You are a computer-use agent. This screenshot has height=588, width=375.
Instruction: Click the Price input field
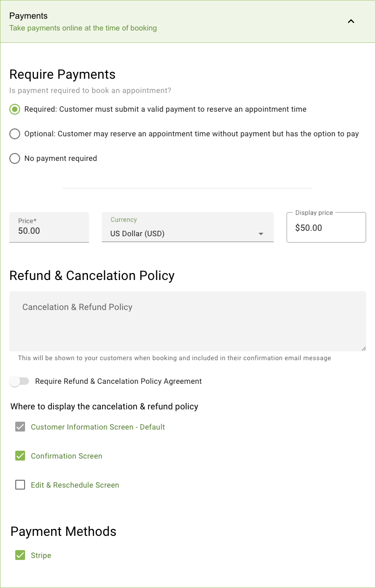(x=49, y=231)
